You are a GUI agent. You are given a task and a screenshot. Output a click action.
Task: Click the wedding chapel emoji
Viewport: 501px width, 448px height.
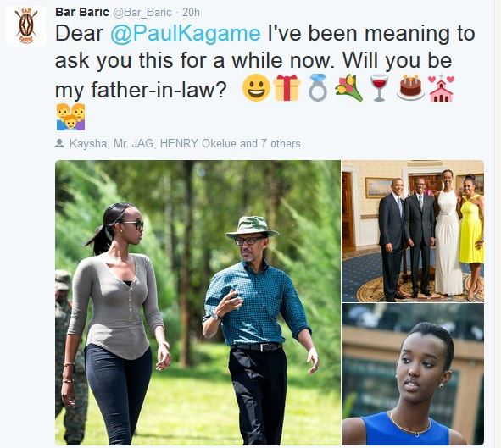tap(441, 88)
